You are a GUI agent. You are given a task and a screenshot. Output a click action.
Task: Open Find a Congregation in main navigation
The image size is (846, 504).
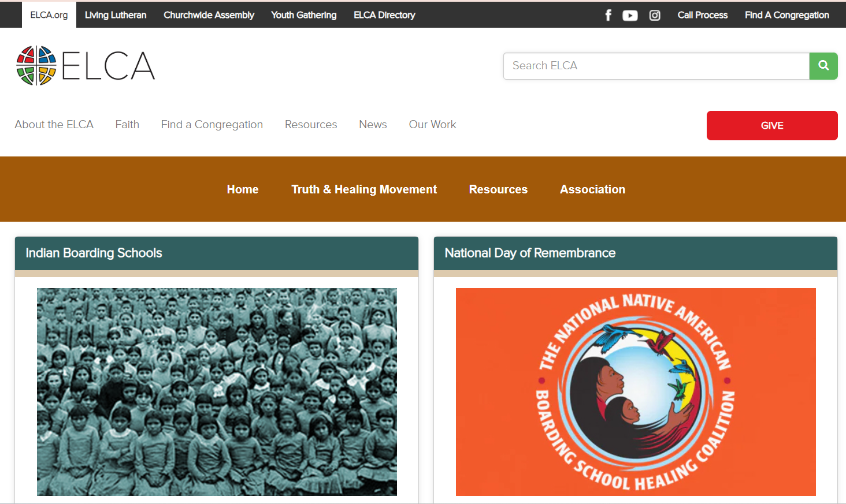click(x=212, y=125)
